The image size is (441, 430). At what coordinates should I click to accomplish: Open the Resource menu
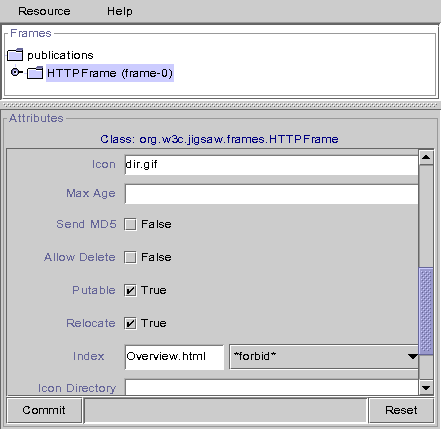pos(44,11)
